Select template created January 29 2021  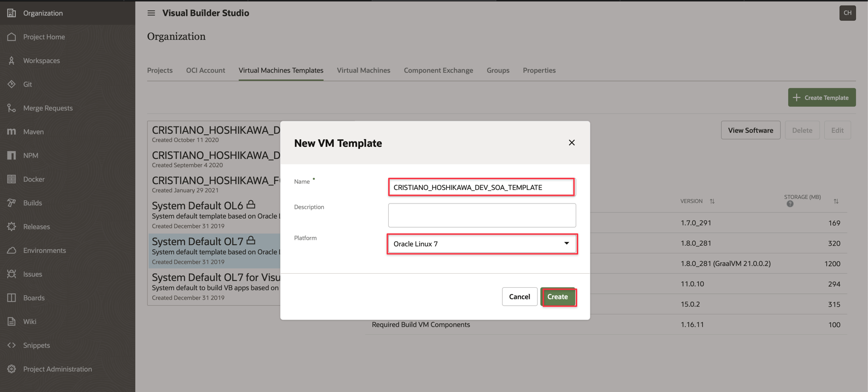click(214, 184)
